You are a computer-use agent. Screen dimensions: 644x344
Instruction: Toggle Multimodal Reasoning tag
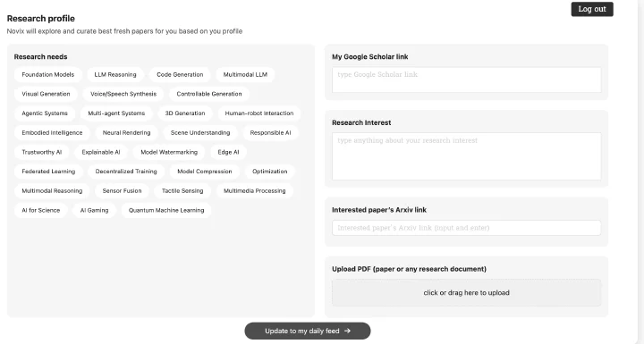52,190
